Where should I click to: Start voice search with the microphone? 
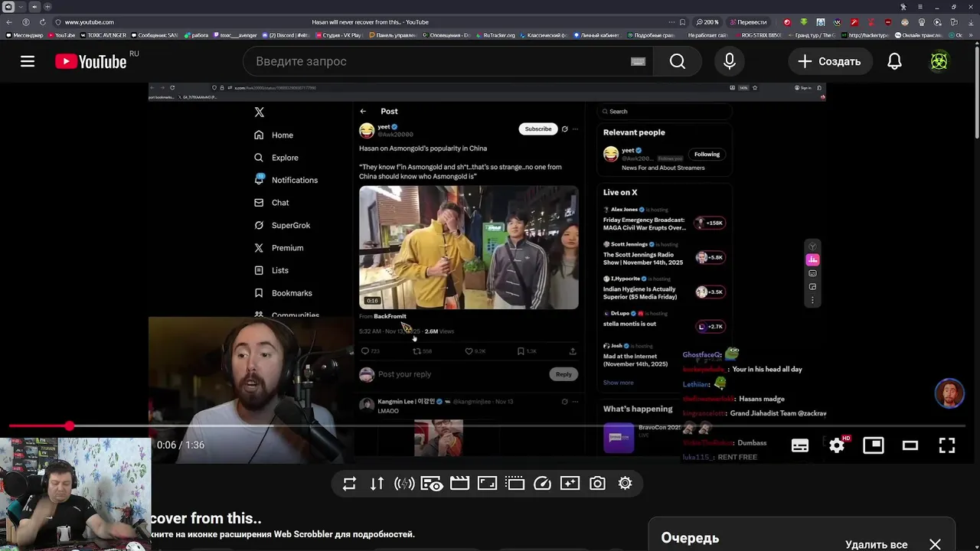click(x=730, y=61)
